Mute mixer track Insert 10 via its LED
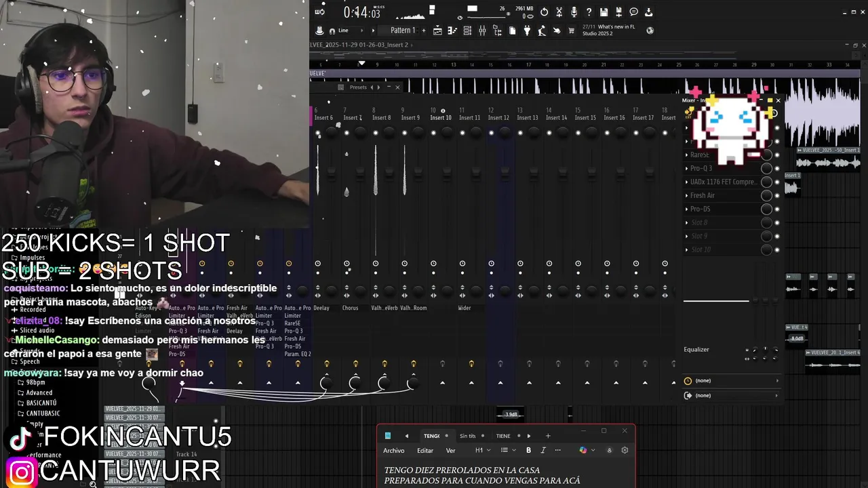The image size is (868, 488). [434, 133]
